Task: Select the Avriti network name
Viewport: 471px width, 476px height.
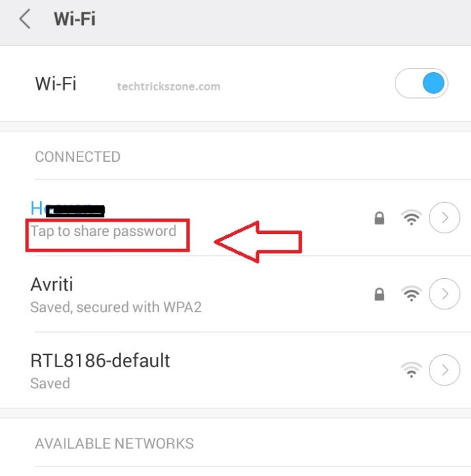Action: point(52,284)
